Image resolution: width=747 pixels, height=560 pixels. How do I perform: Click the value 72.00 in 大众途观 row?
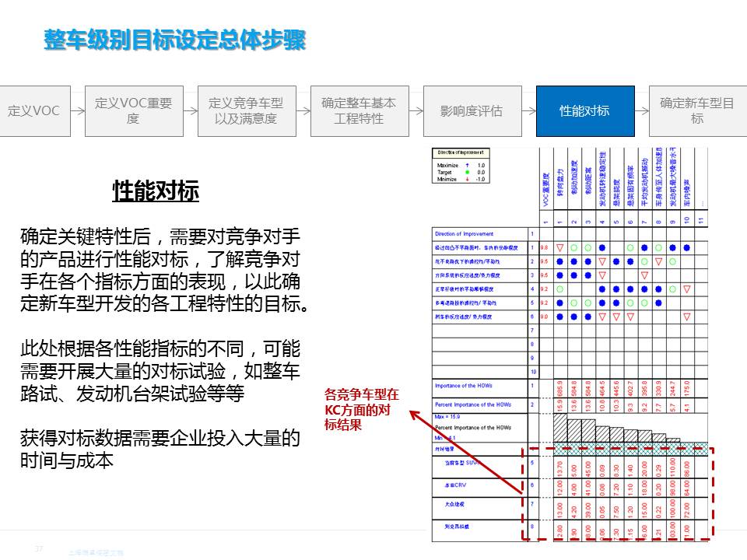pyautogui.click(x=687, y=509)
